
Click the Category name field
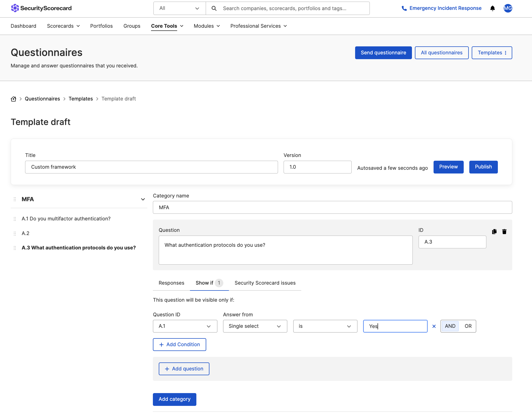[332, 207]
